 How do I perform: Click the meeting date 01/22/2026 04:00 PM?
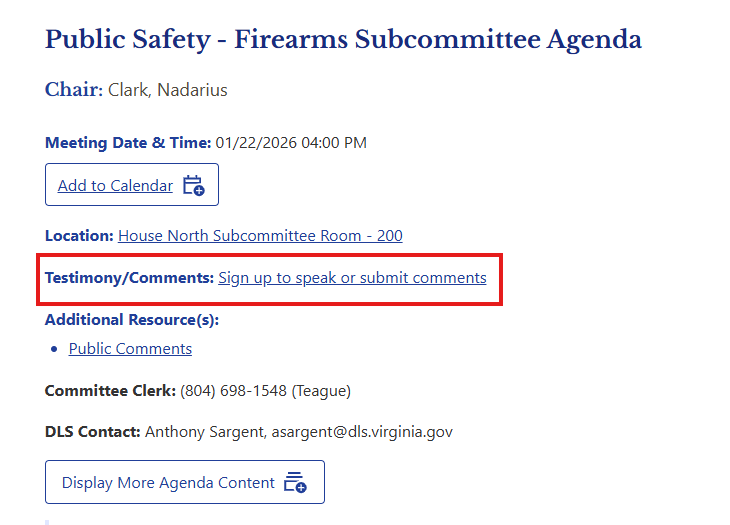click(x=291, y=143)
